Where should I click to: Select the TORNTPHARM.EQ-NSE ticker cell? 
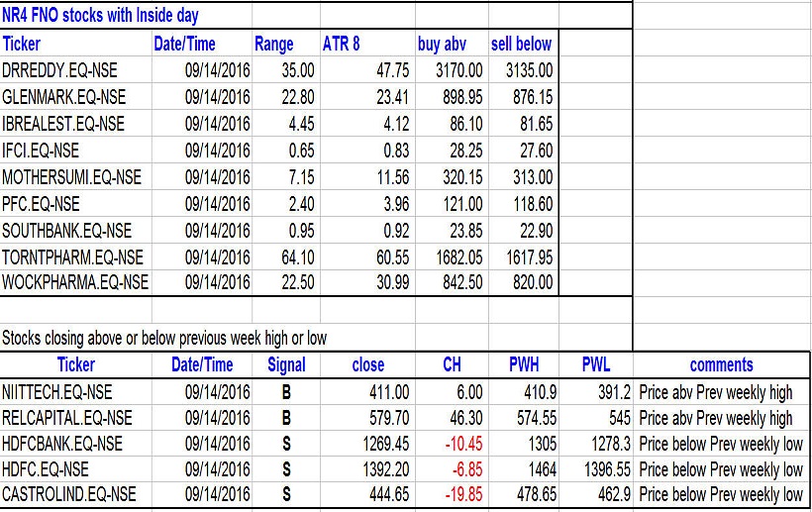click(72, 257)
